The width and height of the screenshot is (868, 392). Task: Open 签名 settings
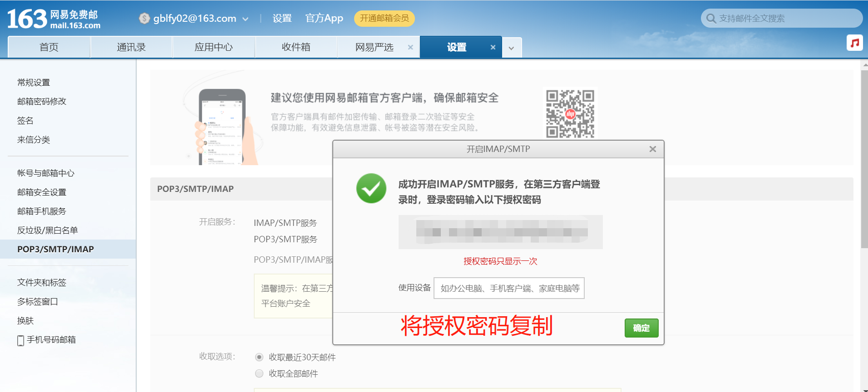pyautogui.click(x=25, y=121)
